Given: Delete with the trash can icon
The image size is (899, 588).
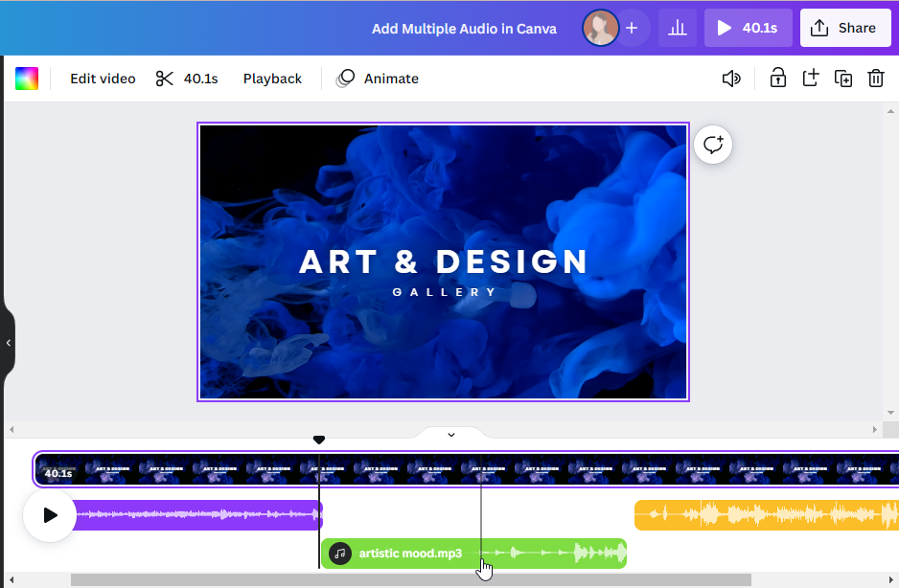Looking at the screenshot, I should 876,79.
